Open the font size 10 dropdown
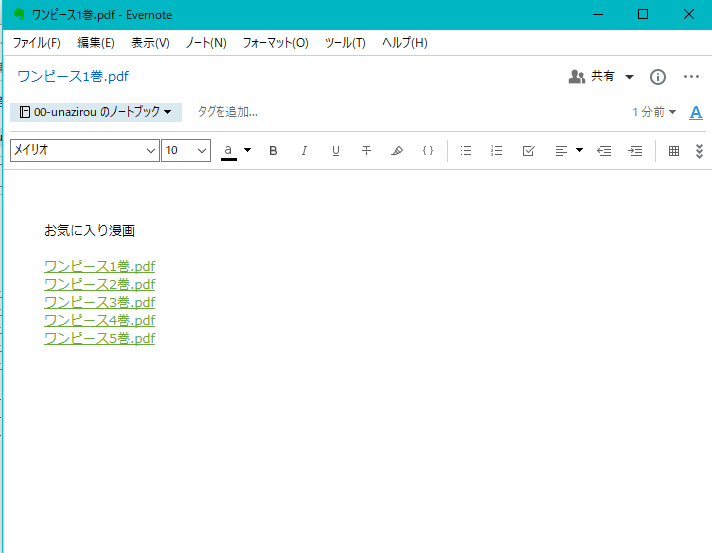Screen dimensions: 712x553 coord(186,150)
